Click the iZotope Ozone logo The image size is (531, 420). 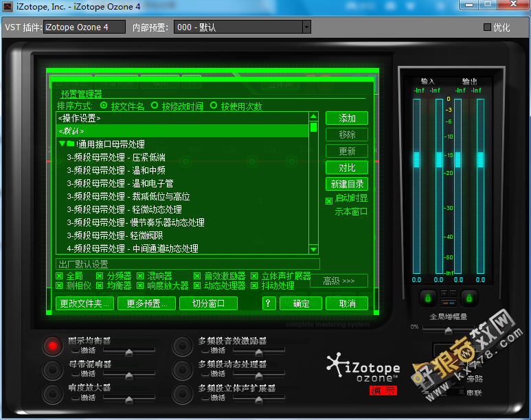(363, 369)
